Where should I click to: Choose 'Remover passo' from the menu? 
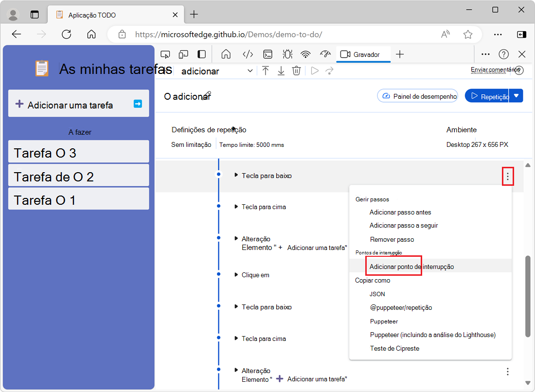(392, 239)
